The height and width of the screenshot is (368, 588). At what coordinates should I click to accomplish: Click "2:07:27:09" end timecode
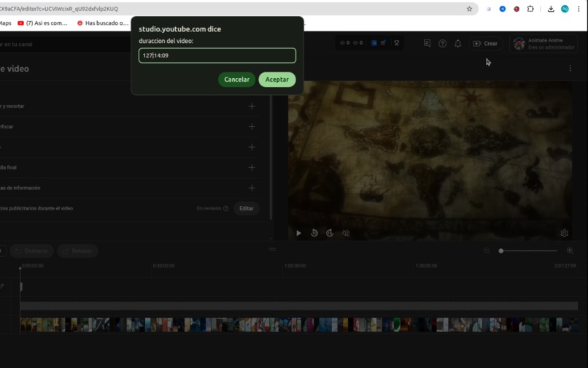coord(565,266)
